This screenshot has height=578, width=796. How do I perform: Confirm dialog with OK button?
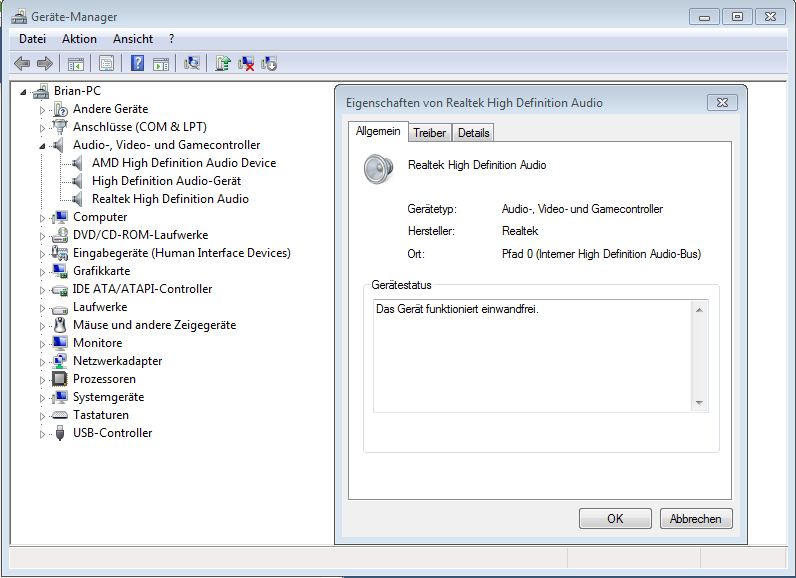[615, 519]
